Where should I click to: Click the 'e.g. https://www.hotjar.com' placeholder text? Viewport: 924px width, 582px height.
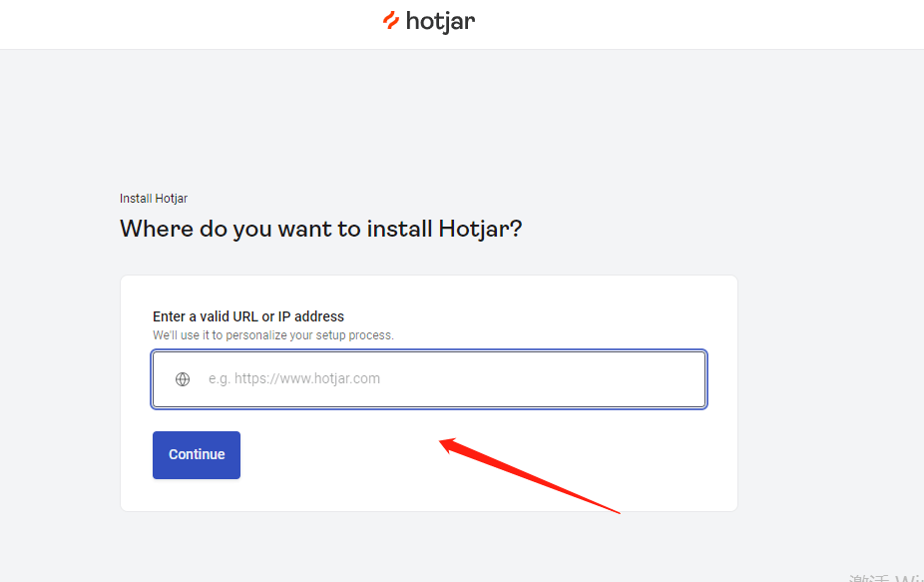coord(294,378)
